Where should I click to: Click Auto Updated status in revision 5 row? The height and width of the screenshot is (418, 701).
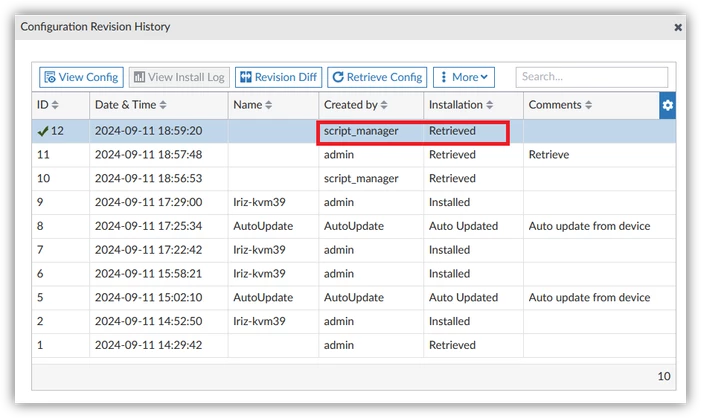click(463, 297)
